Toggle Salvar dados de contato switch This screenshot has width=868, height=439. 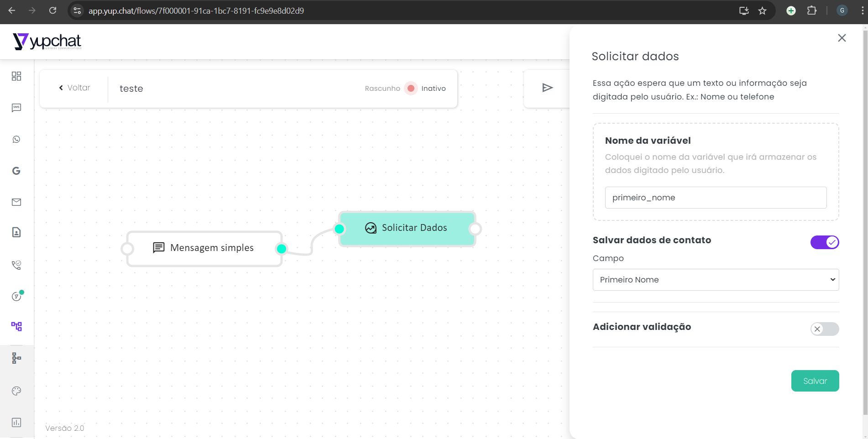[825, 242]
